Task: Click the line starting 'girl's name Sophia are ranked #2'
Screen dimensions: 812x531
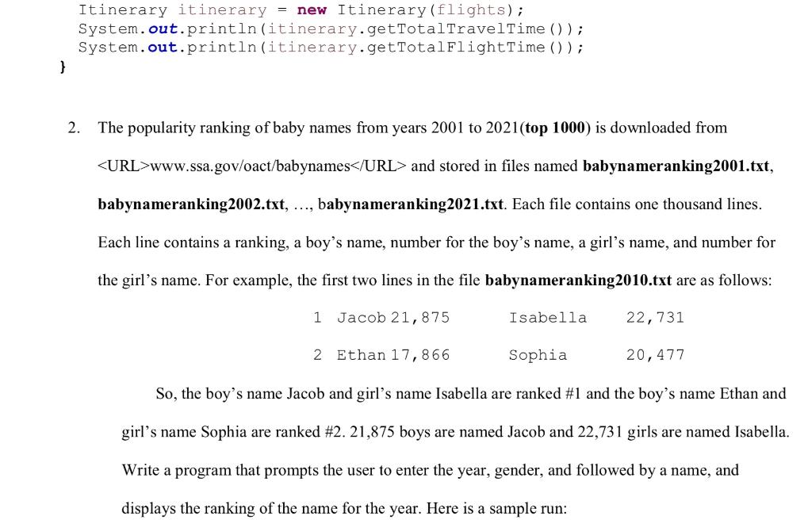Action: coord(456,432)
